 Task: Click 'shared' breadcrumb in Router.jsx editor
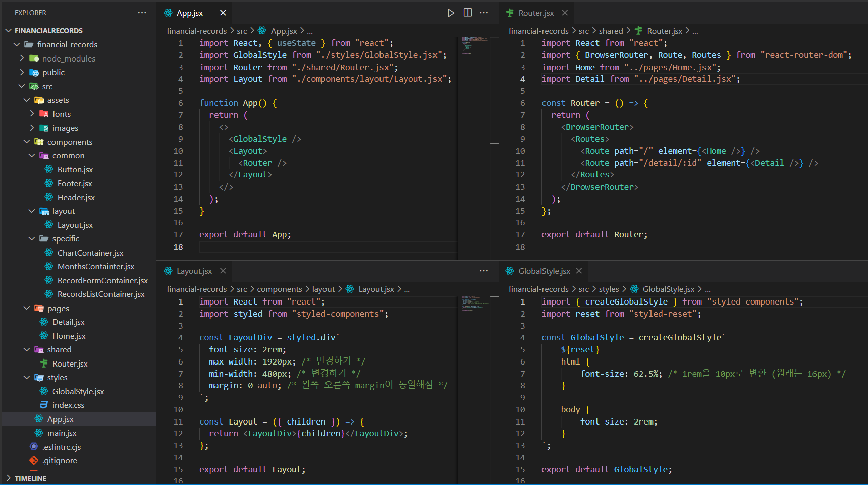pyautogui.click(x=611, y=31)
